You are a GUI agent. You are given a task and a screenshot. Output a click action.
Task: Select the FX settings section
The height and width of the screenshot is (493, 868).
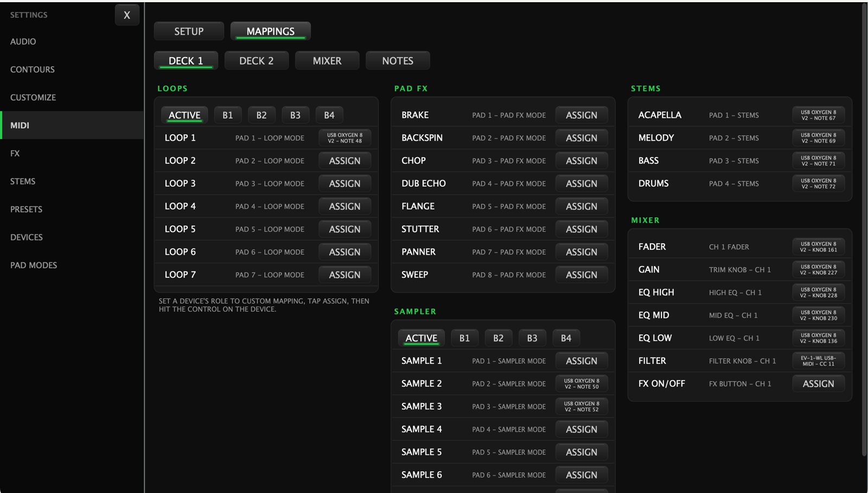[x=15, y=154]
